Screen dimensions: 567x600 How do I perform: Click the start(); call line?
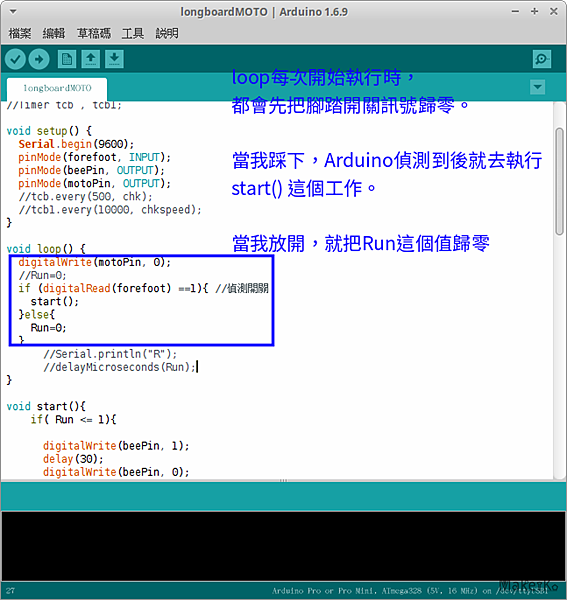pos(55,302)
